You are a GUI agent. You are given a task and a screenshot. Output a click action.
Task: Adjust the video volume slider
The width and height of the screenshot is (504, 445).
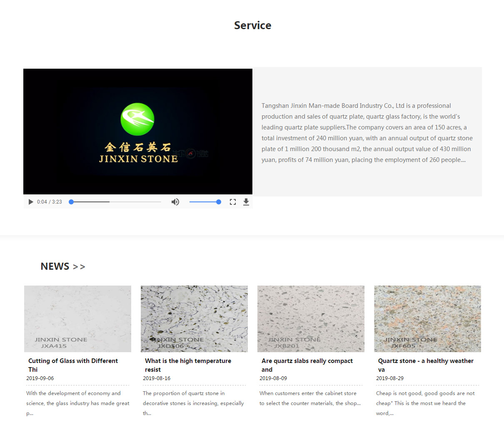(205, 202)
